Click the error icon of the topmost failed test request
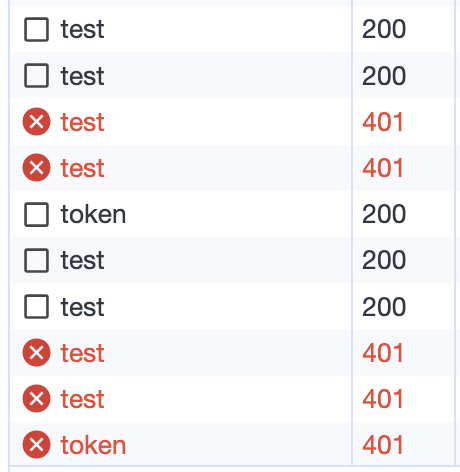This screenshot has height=472, width=460. click(x=37, y=121)
